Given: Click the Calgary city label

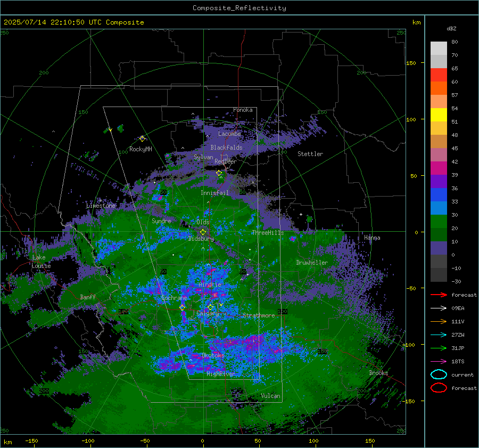Looking at the screenshot, I should (208, 313).
